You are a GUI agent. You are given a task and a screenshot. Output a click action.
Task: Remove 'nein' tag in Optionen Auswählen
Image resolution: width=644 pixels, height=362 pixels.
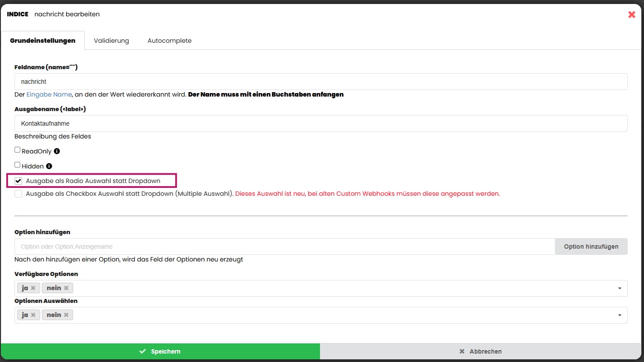point(66,315)
